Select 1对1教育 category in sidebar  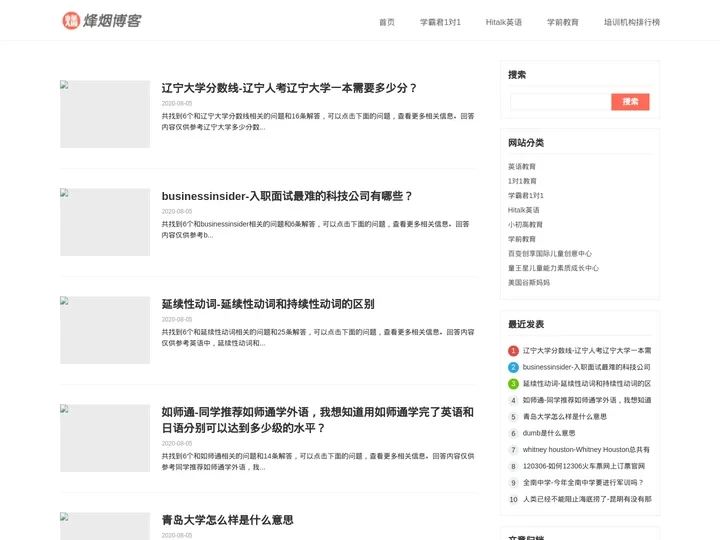tap(522, 181)
